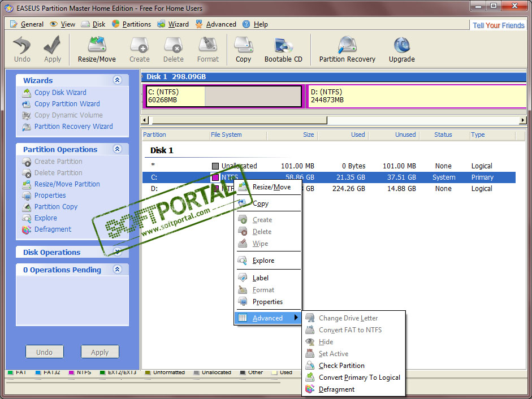Viewport: 532px width, 399px height.
Task: Click the Disk 1 298.09GB header bar
Action: pyautogui.click(x=334, y=77)
